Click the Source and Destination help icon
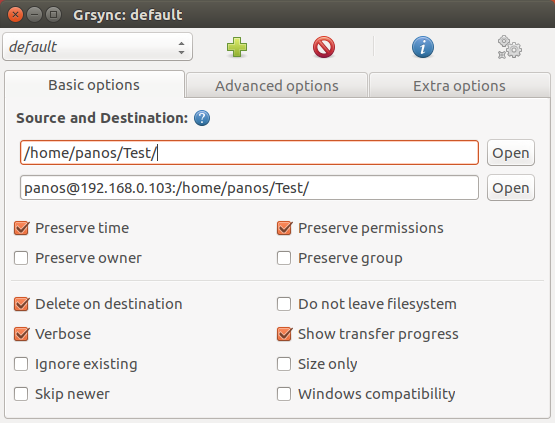Viewport: 555px width, 423px height. (x=202, y=118)
